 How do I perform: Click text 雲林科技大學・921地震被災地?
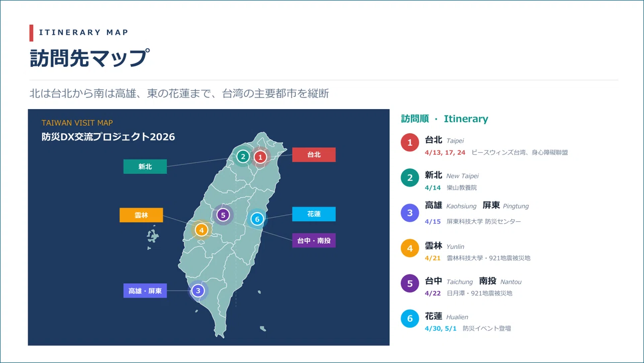[x=488, y=258]
